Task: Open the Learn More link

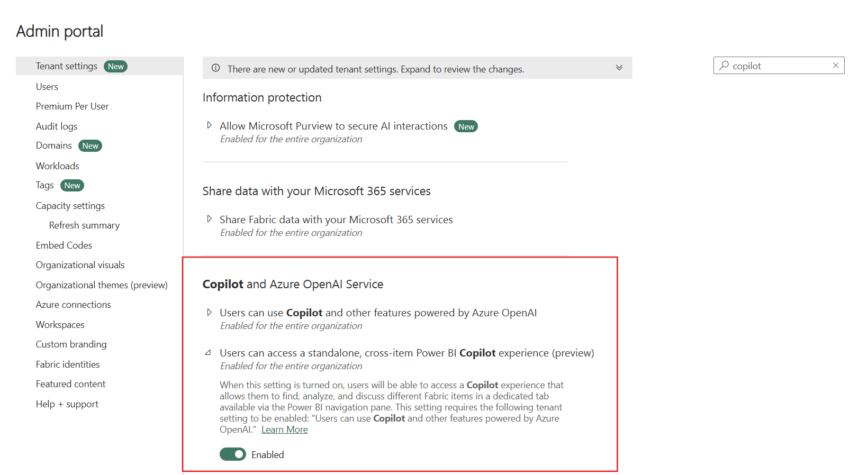Action: (x=285, y=430)
